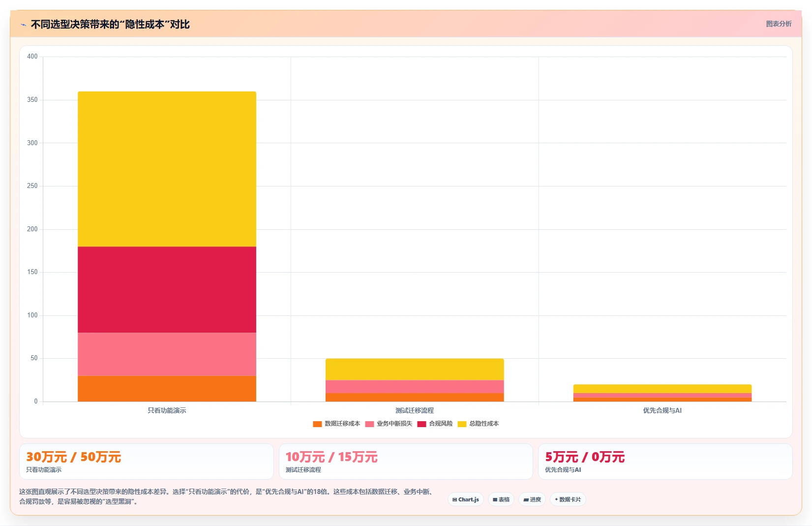Click the 进度 tag pill

[x=532, y=499]
